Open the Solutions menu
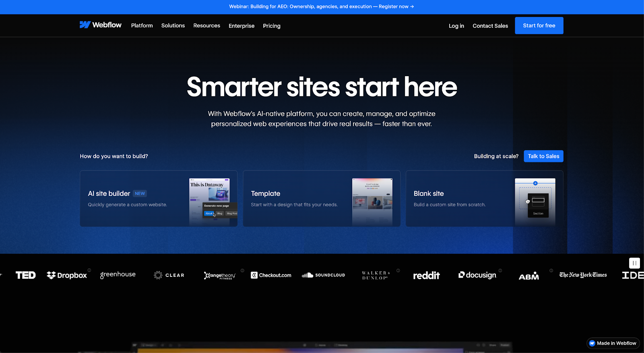This screenshot has width=644, height=353. (x=173, y=25)
